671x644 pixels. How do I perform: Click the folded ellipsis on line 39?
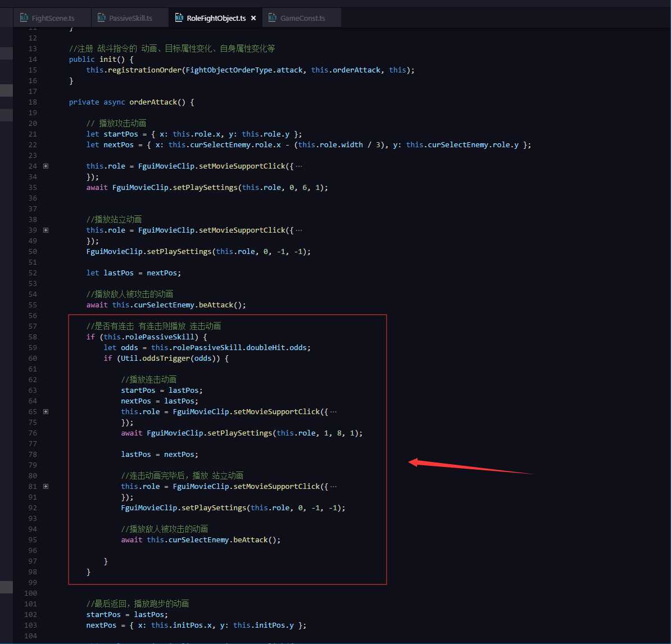click(299, 230)
